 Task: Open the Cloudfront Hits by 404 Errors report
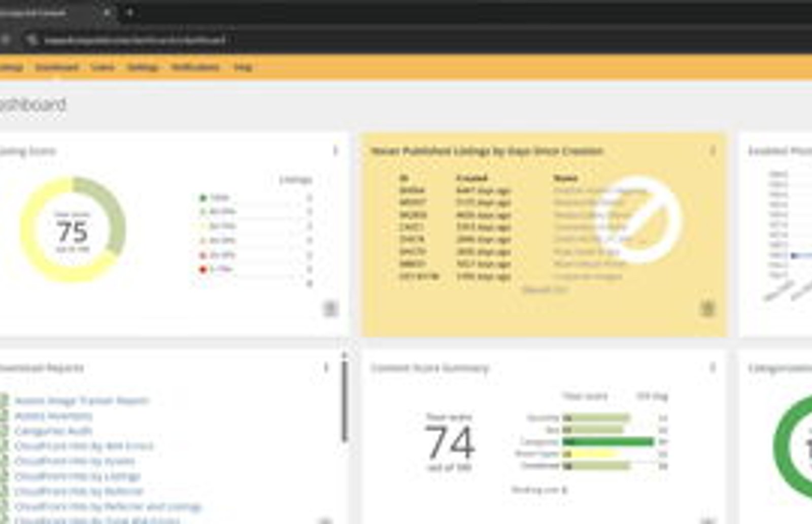(x=84, y=446)
